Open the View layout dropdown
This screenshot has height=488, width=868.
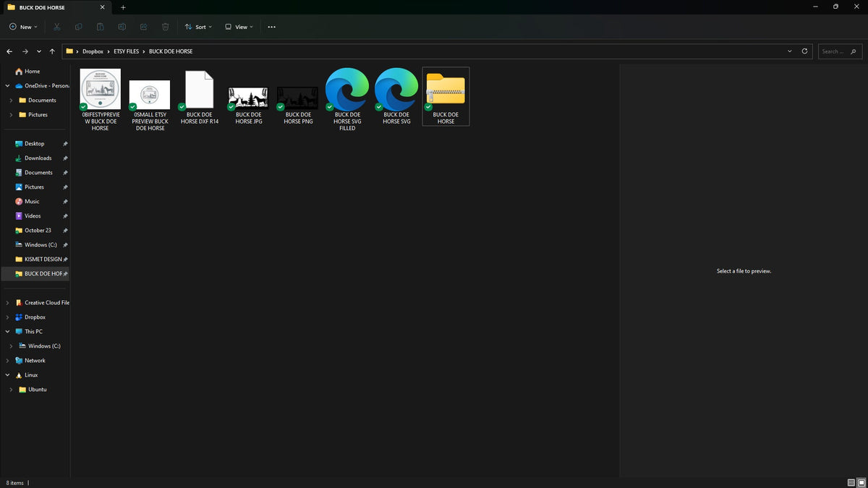pos(239,27)
